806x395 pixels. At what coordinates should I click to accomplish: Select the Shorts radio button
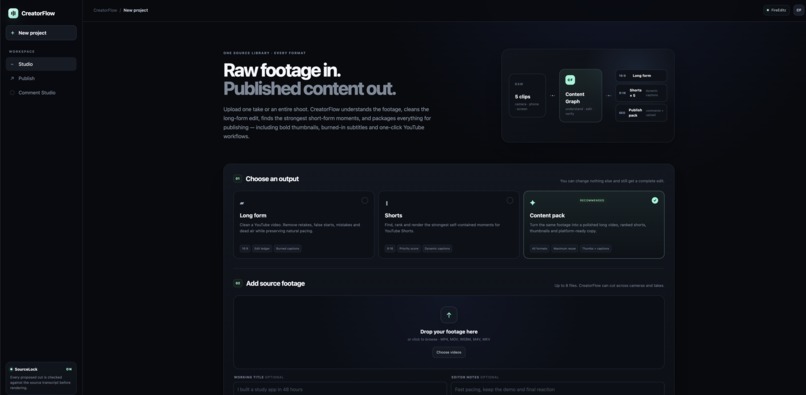pyautogui.click(x=509, y=201)
